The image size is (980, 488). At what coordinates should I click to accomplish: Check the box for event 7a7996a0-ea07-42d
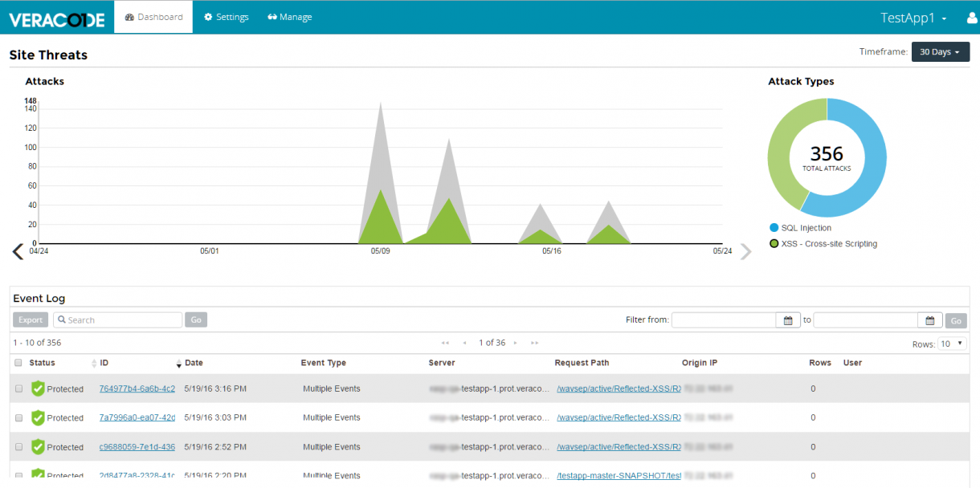18,417
